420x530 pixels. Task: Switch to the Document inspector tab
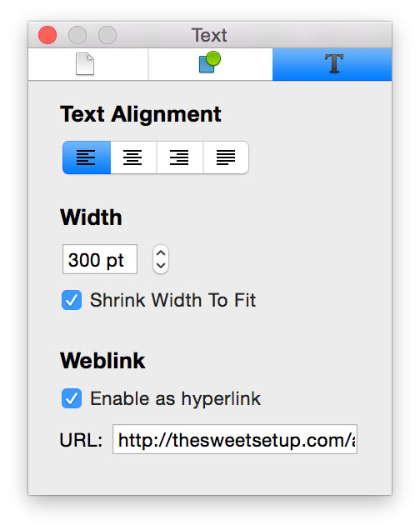pyautogui.click(x=87, y=64)
